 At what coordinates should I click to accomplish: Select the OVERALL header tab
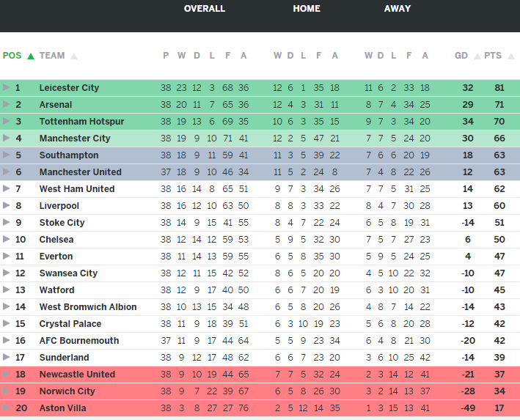pos(205,9)
